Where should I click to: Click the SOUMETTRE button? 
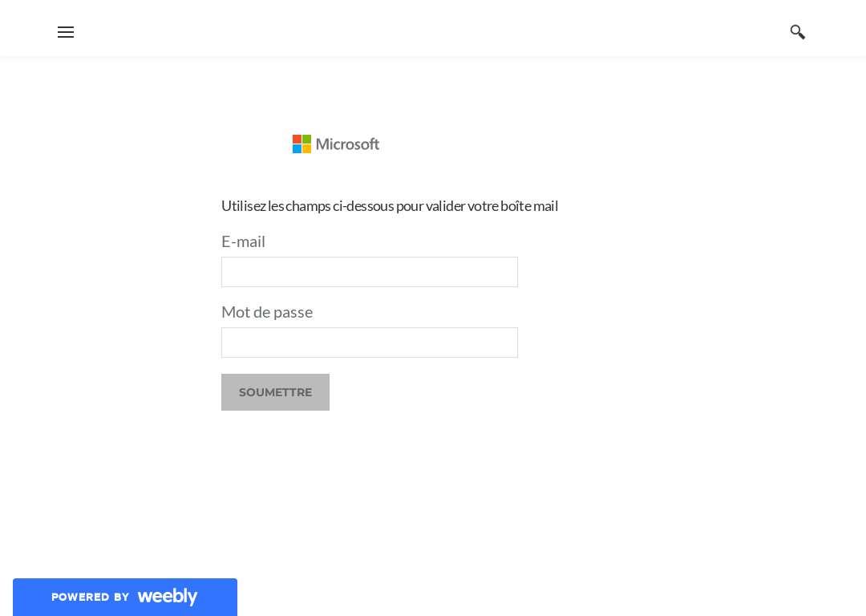pyautogui.click(x=275, y=392)
